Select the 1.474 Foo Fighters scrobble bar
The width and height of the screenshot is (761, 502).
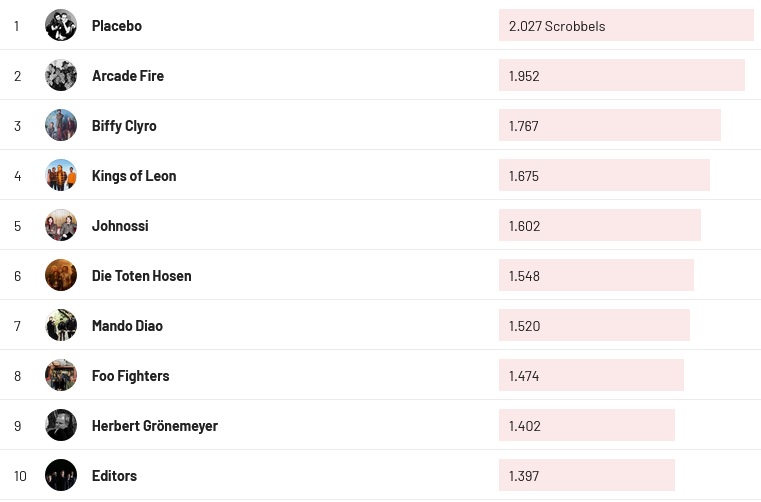pyautogui.click(x=591, y=376)
